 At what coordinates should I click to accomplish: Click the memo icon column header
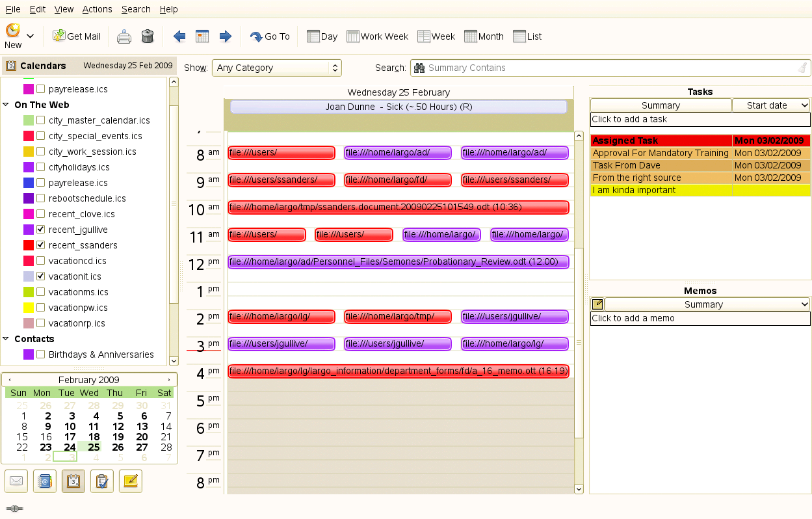point(597,304)
